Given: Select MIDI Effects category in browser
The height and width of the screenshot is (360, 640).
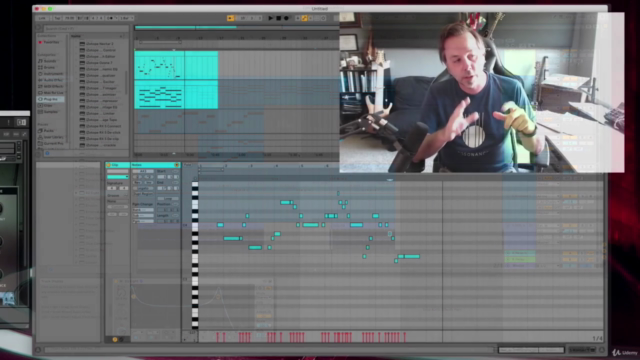Looking at the screenshot, I should [51, 86].
